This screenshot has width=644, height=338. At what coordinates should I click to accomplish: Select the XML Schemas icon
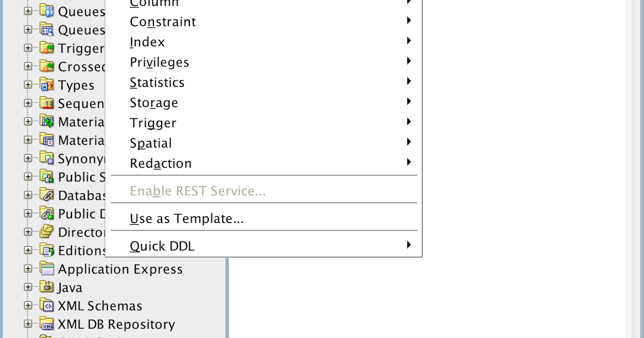(47, 306)
